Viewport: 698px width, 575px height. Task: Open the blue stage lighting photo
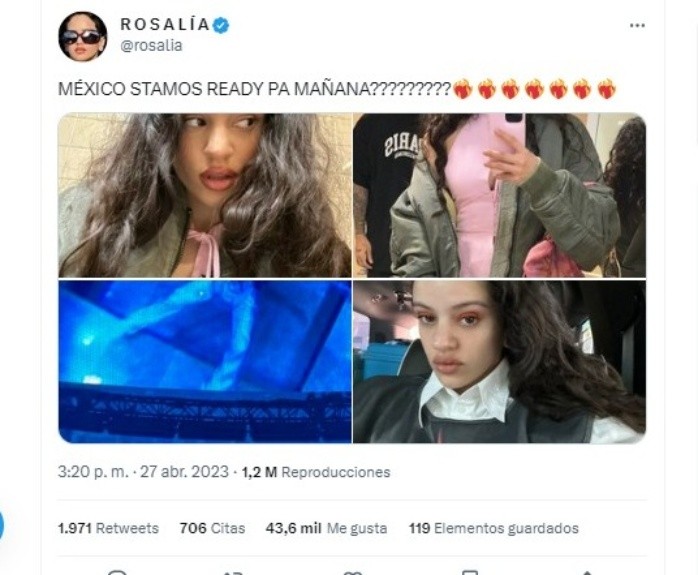[x=205, y=361]
